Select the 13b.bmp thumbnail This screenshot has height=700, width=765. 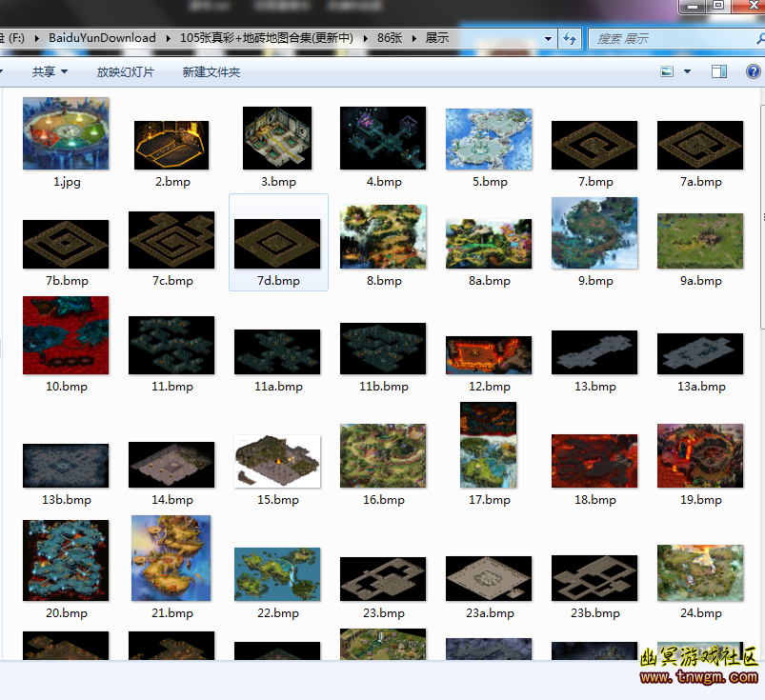click(66, 466)
